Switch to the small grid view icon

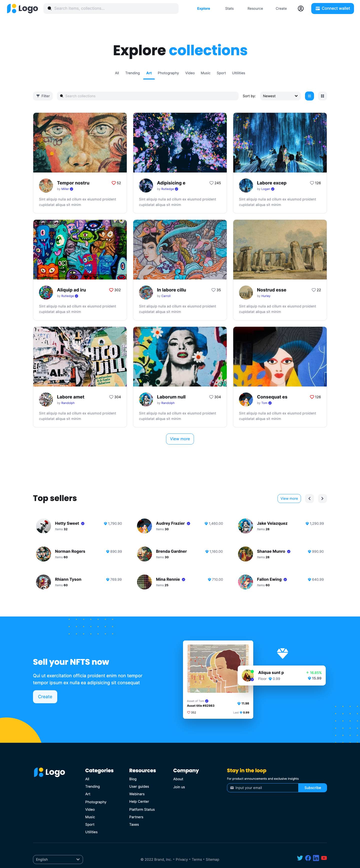pos(309,96)
